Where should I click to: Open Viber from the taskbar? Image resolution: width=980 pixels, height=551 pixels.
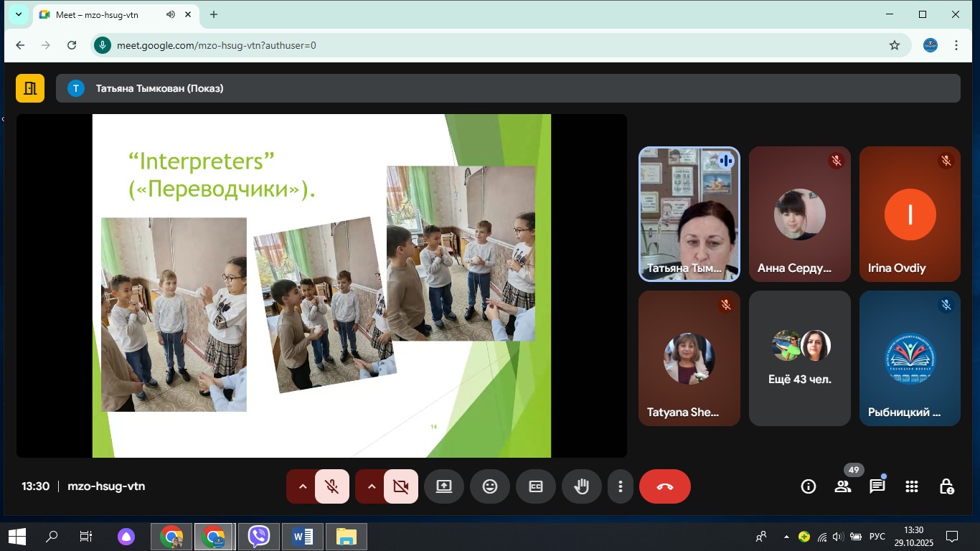[258, 536]
